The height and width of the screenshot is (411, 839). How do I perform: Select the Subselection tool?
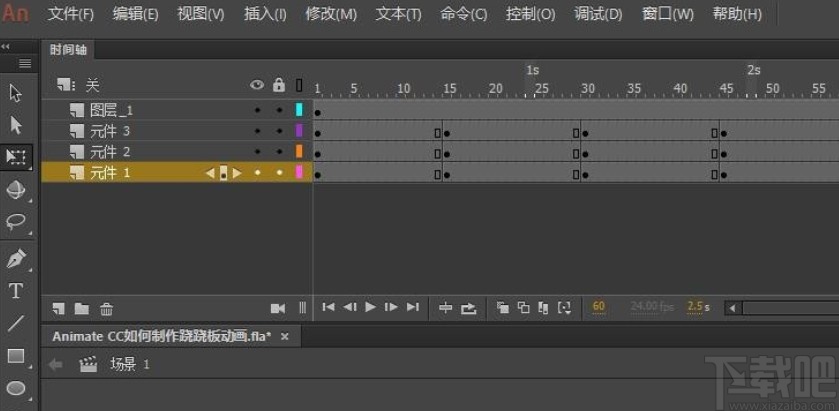[x=16, y=126]
